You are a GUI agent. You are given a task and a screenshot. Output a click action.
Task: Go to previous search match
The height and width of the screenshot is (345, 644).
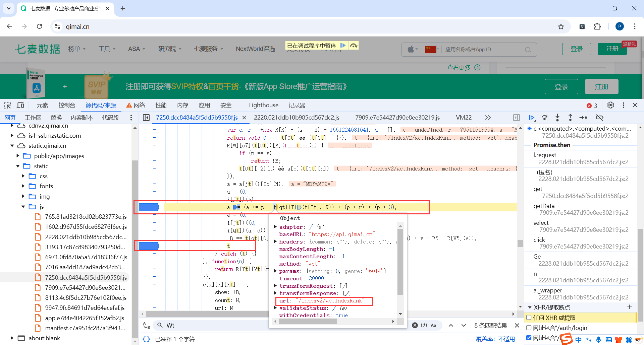[x=451, y=325]
